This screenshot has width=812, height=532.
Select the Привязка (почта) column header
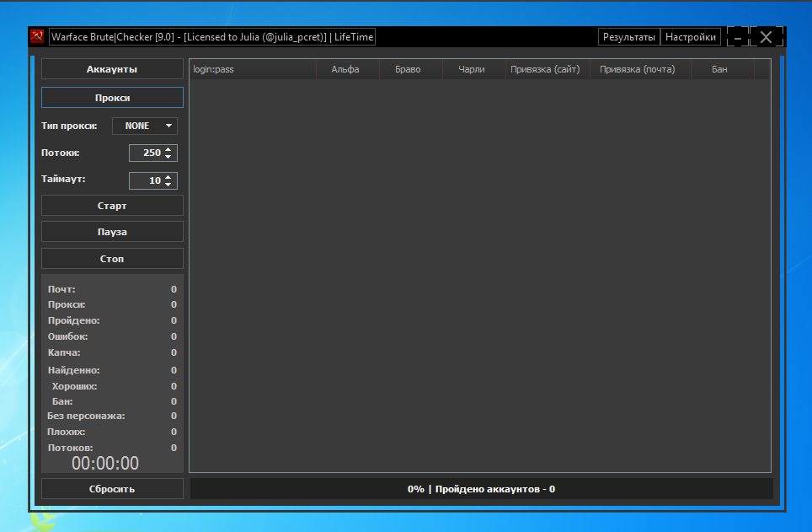(638, 69)
